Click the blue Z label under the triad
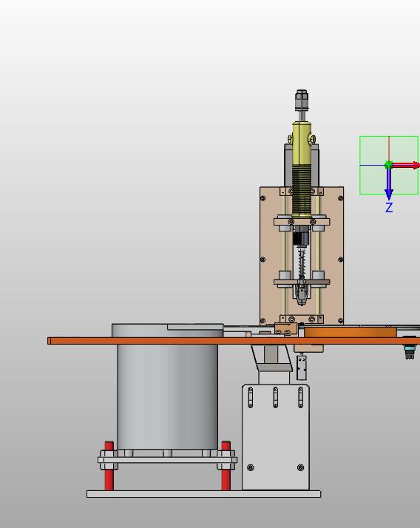This screenshot has height=528, width=420. [x=389, y=207]
